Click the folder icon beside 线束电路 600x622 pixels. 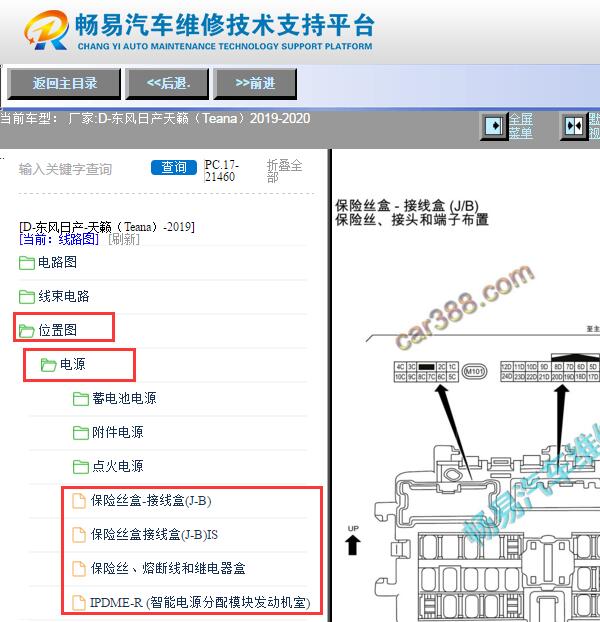[27, 297]
